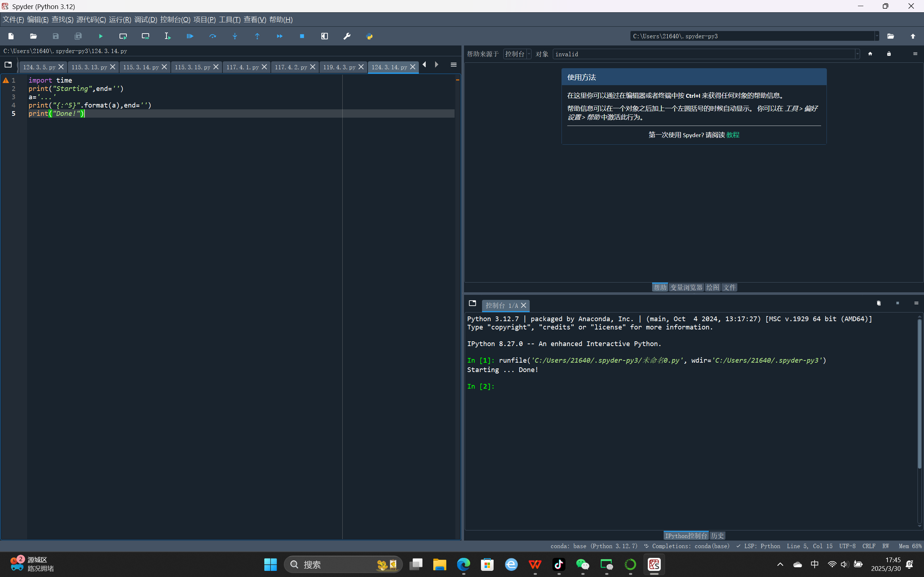The height and width of the screenshot is (577, 924).
Task: Click the Run file play icon
Action: 100,36
